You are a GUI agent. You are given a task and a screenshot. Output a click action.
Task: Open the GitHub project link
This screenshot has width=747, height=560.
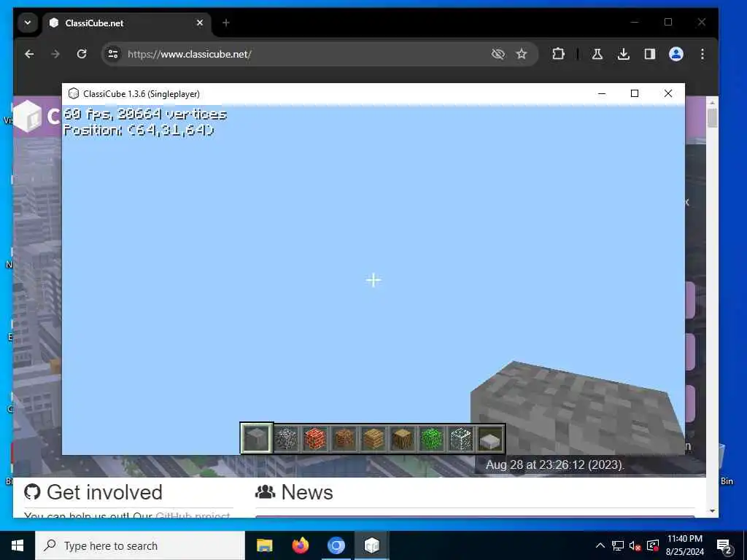[193, 516]
